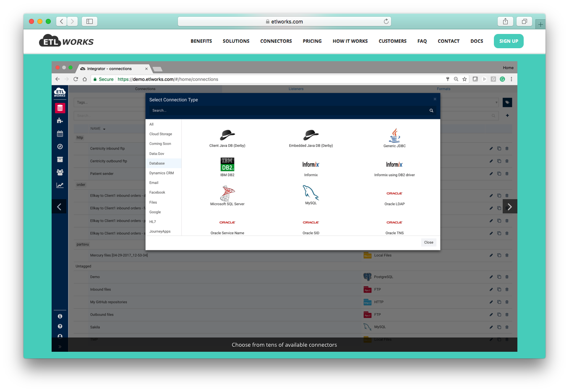This screenshot has height=392, width=569.
Task: Open Statistics chart icon in sidebar
Action: [60, 185]
